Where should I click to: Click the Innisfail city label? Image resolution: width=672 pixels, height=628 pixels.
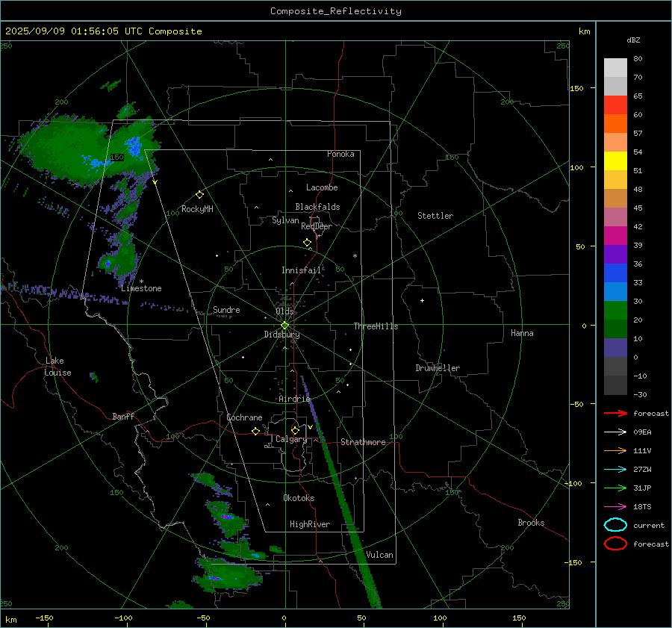301,270
